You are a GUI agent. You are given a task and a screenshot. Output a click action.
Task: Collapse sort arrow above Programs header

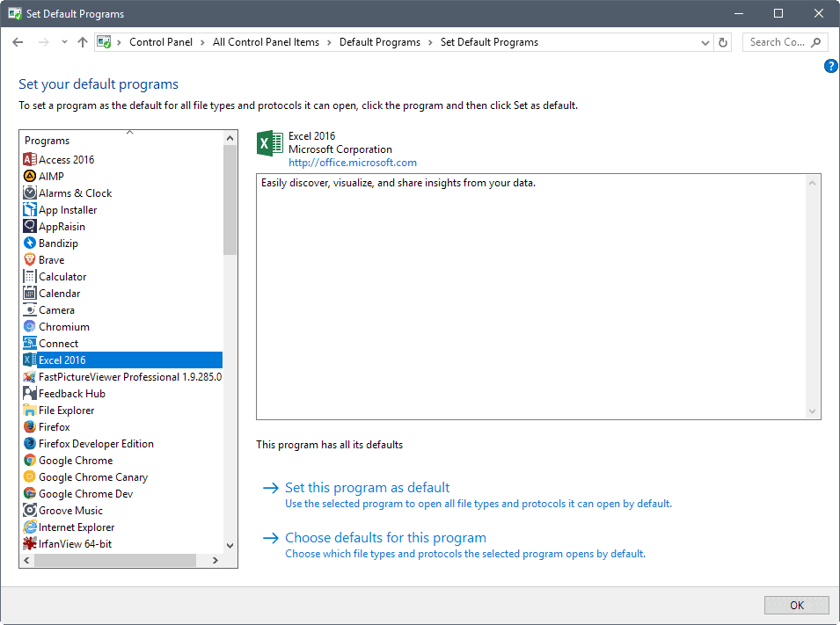coord(129,132)
